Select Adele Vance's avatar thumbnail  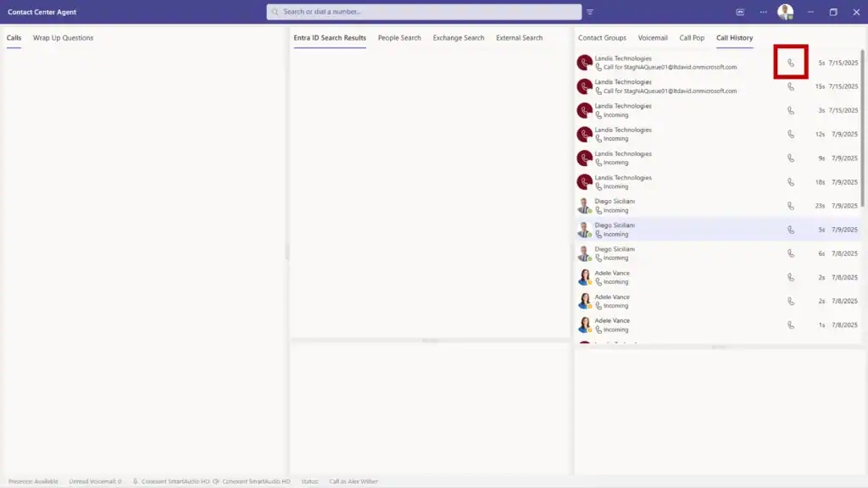(584, 277)
